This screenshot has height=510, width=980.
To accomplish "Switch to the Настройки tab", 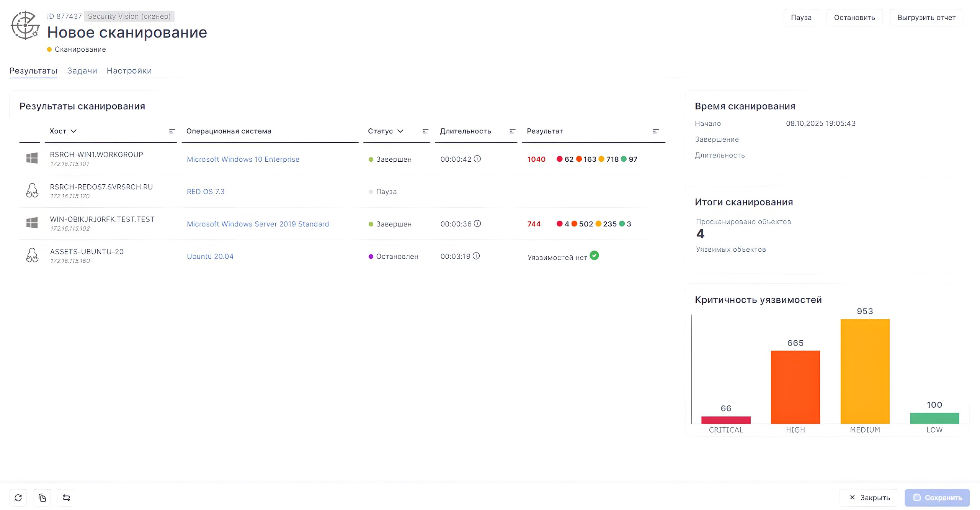I will [129, 71].
